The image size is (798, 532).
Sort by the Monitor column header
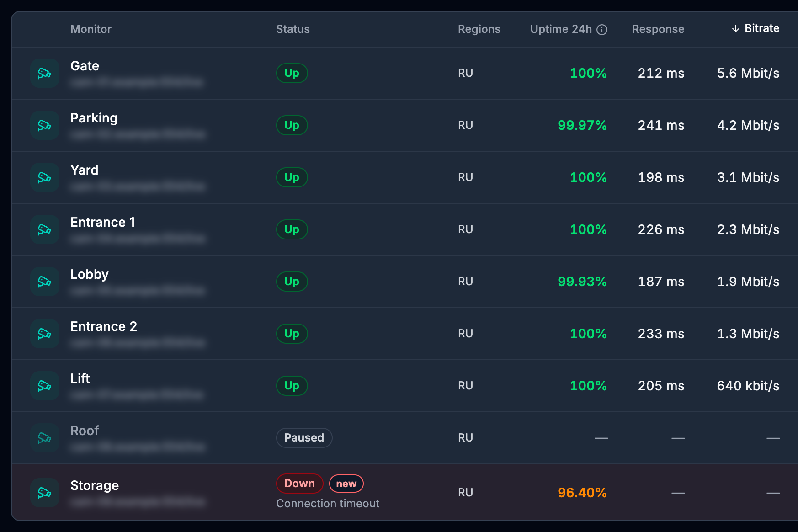click(x=91, y=29)
